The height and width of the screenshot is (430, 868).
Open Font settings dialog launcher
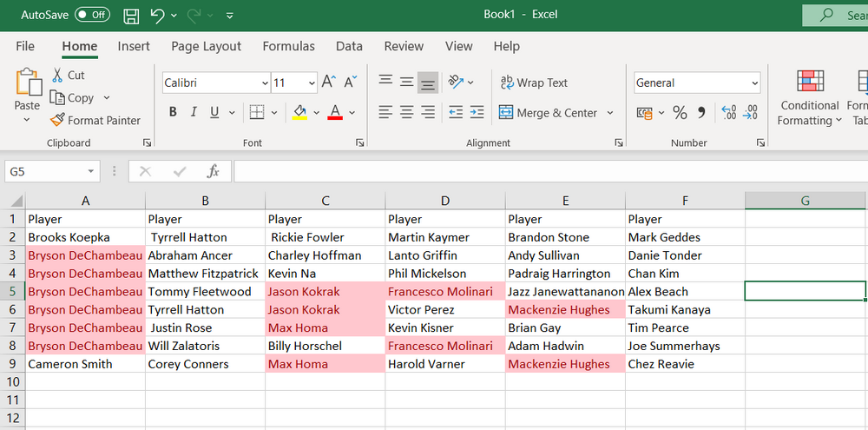coord(360,143)
